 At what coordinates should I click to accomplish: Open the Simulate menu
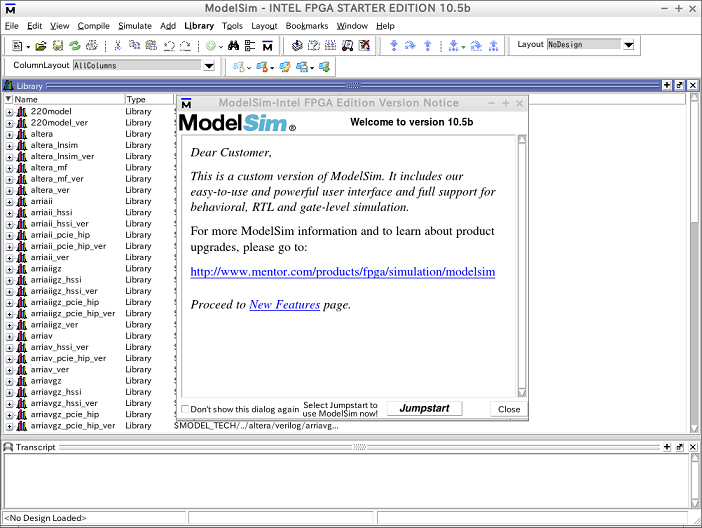(135, 26)
